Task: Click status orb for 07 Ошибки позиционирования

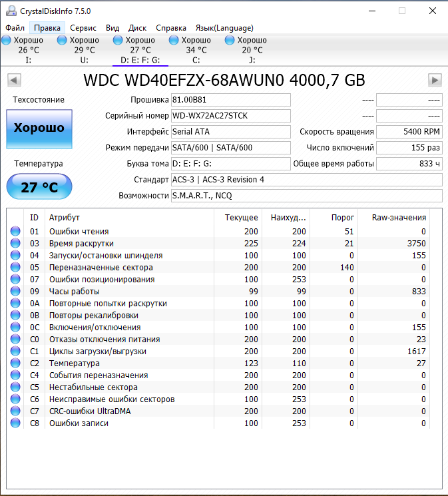Action: (x=15, y=280)
